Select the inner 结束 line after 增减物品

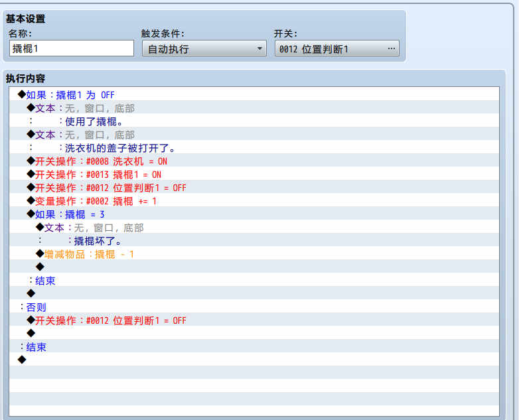pos(254,281)
